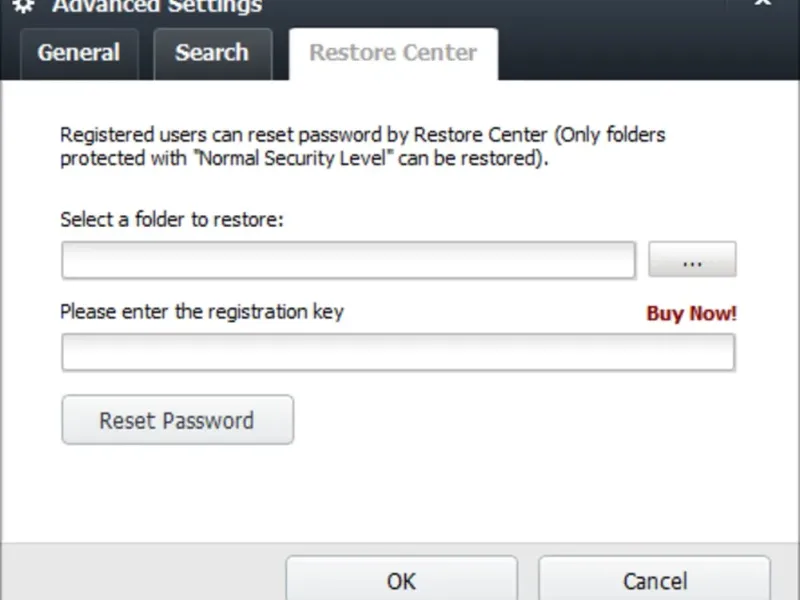
Task: Click the 'Registered users can reset password' description line
Action: click(362, 135)
